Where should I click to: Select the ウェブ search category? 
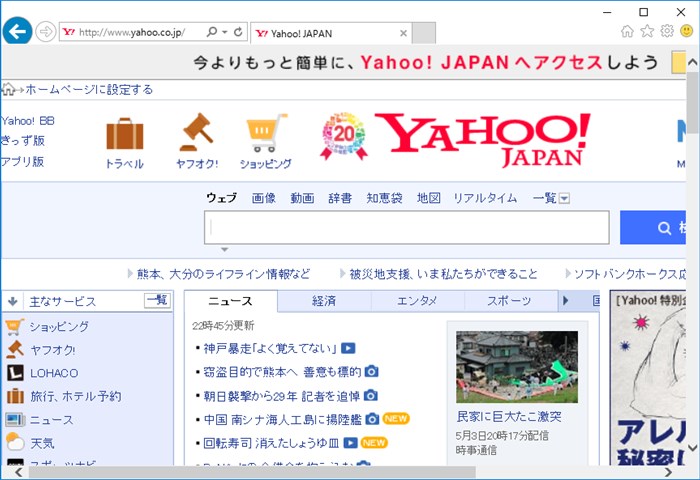pyautogui.click(x=221, y=198)
